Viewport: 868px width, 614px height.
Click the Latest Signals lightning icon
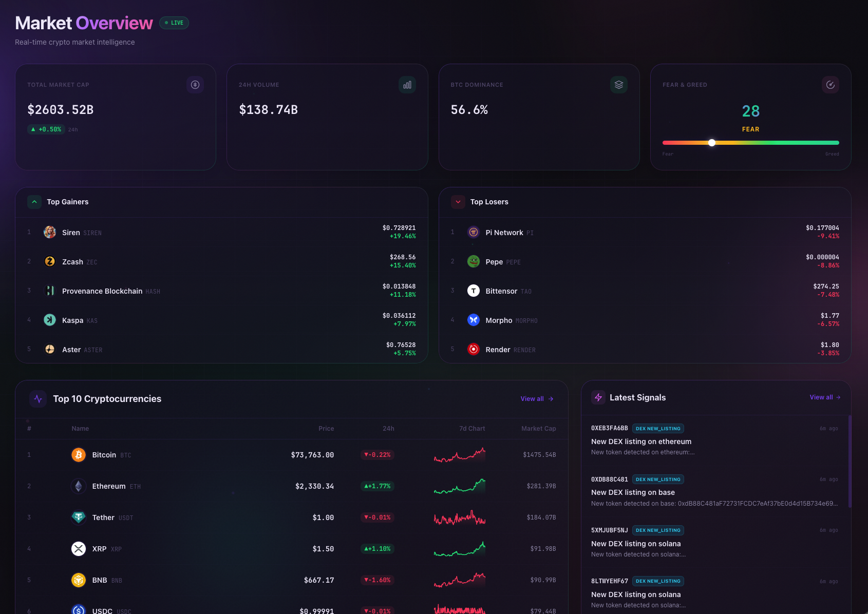[x=598, y=397]
